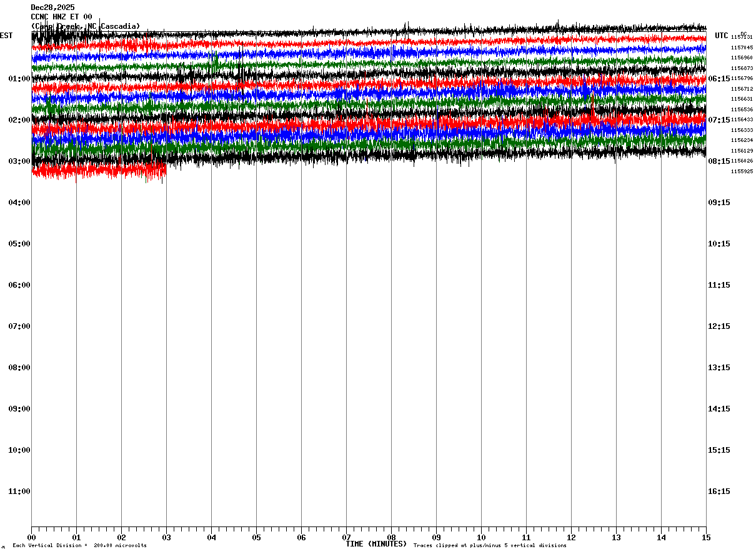The height and width of the screenshot is (554, 756).
Task: Click the TIME (MINUTES) axis title
Action: click(376, 544)
